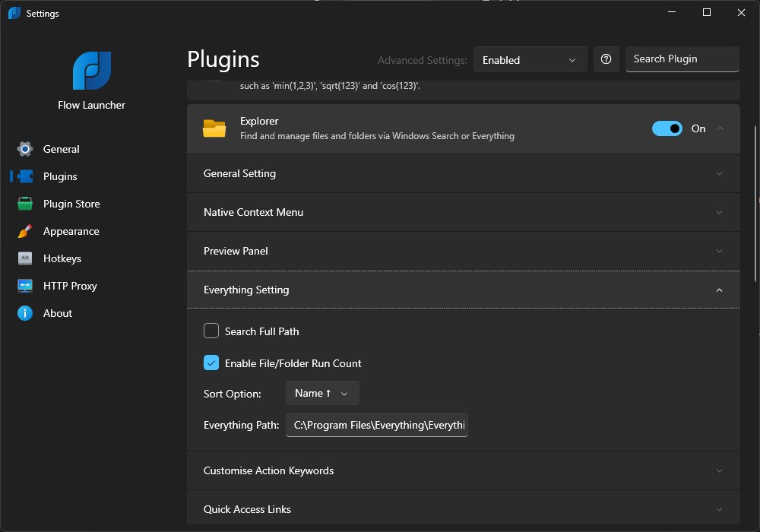Turn off the Explorer plugin toggle
Viewport: 760px width, 532px height.
pyautogui.click(x=667, y=128)
